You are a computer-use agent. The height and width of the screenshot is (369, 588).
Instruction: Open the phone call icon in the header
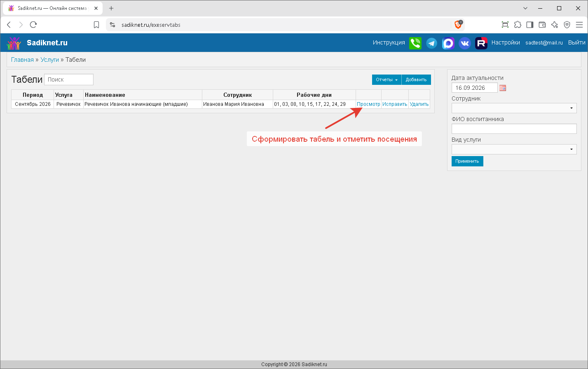415,43
